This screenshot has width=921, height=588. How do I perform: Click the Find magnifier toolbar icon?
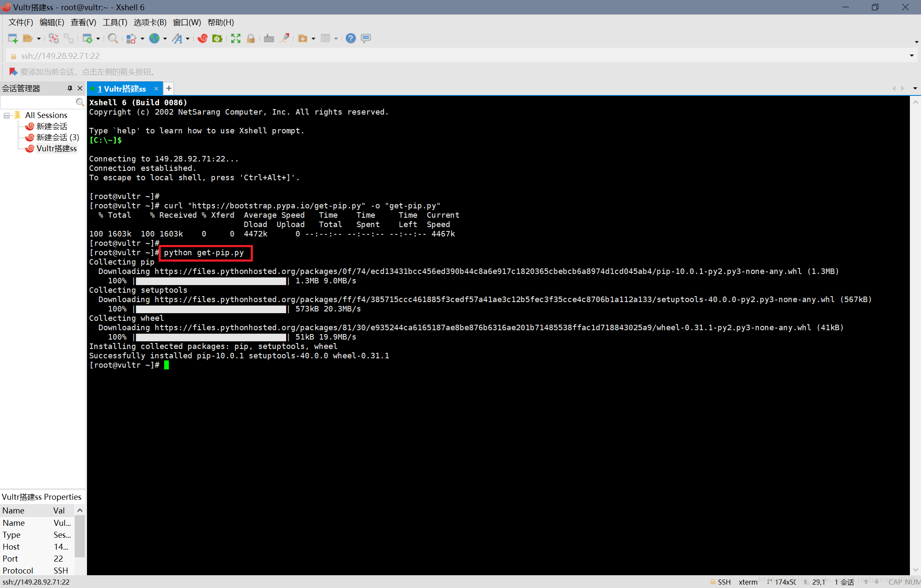[x=113, y=38]
